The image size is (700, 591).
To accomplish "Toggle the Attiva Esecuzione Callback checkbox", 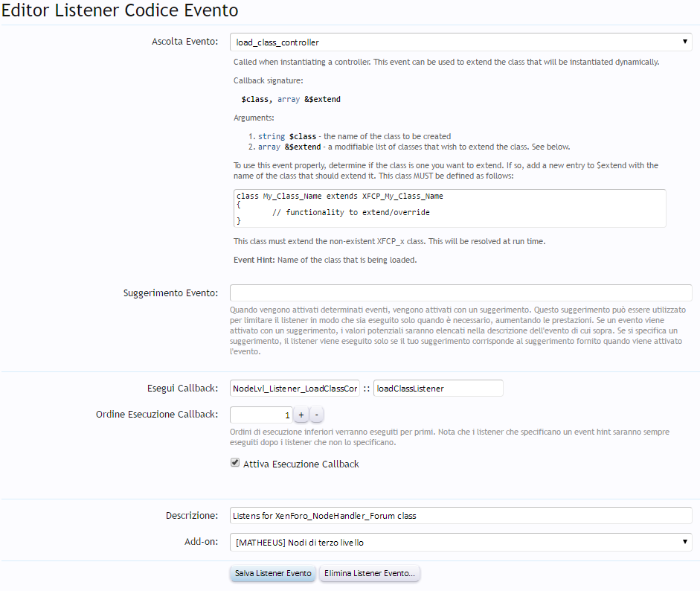I will click(235, 464).
